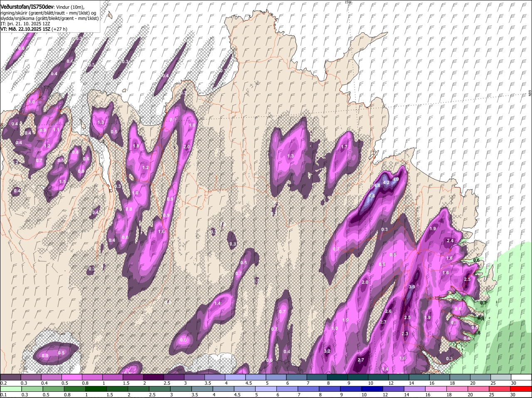This screenshot has width=532, height=398.
Task: Pick the periwinkle 6 swatch in lower legend
Action: click(x=287, y=389)
